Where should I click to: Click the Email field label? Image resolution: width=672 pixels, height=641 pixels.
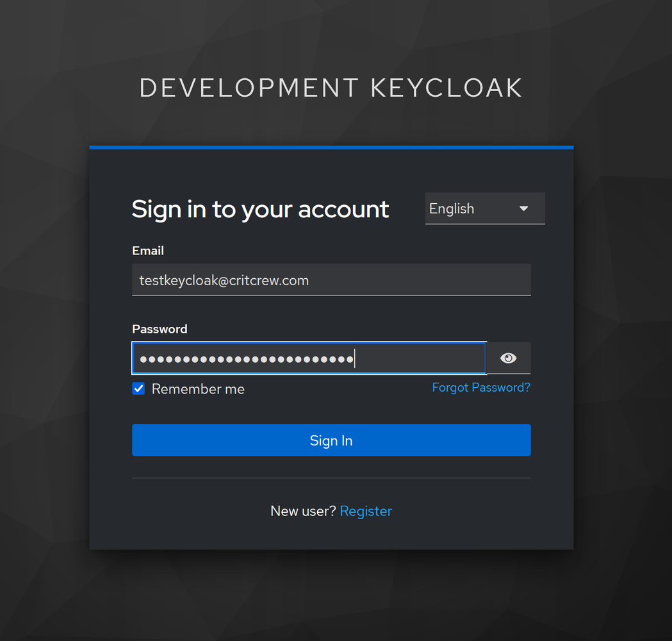148,251
